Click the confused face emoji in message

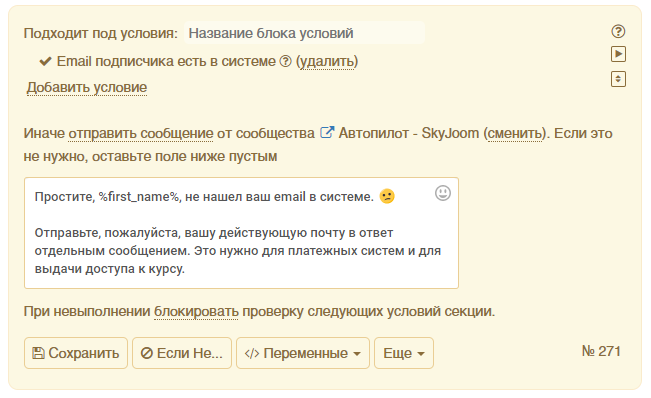tap(387, 196)
